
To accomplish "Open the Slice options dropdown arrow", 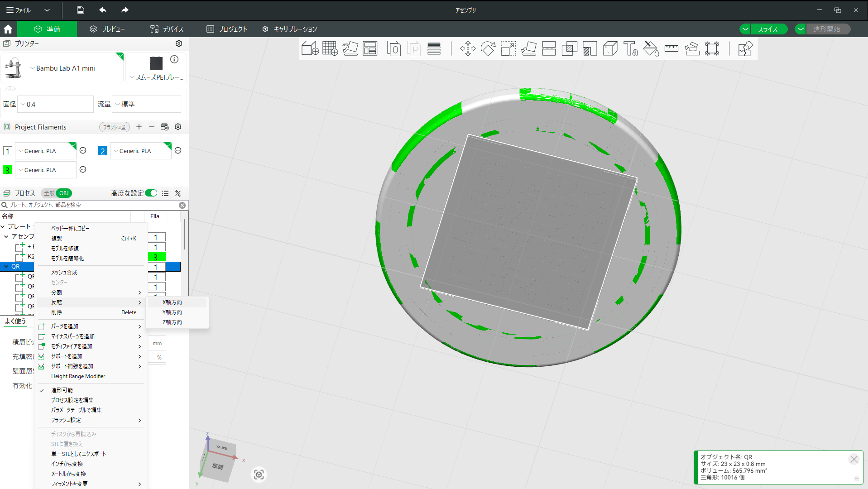I will point(745,29).
